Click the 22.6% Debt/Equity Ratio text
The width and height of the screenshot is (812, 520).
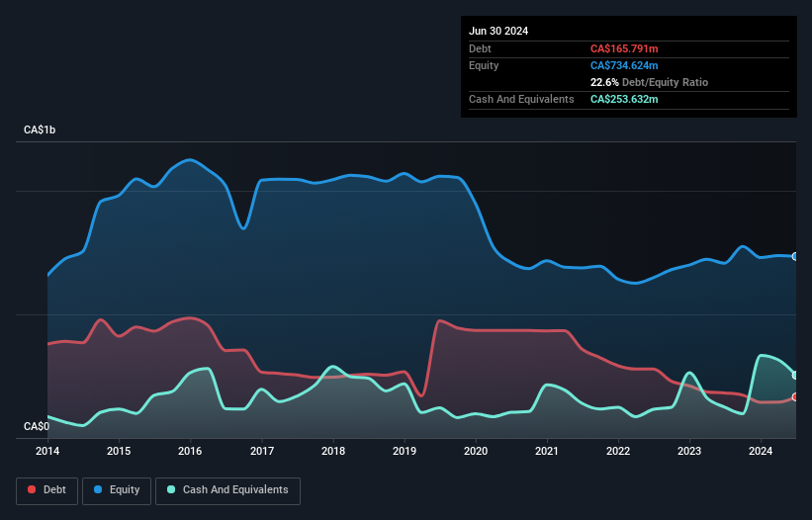[649, 82]
